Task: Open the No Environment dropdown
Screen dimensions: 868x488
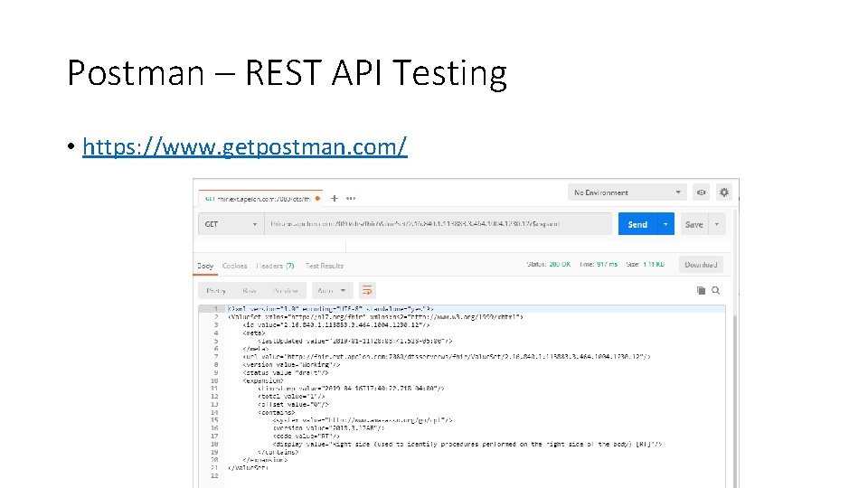Action: pyautogui.click(x=627, y=192)
